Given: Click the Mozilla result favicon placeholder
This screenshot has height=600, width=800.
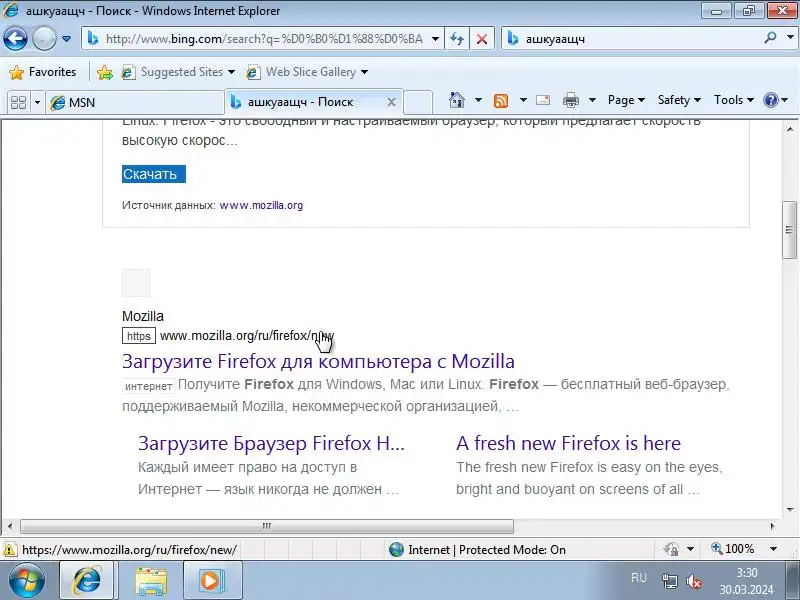Looking at the screenshot, I should [x=136, y=283].
